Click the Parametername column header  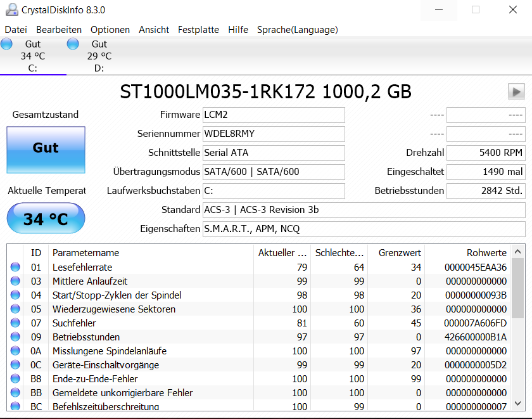(151, 253)
